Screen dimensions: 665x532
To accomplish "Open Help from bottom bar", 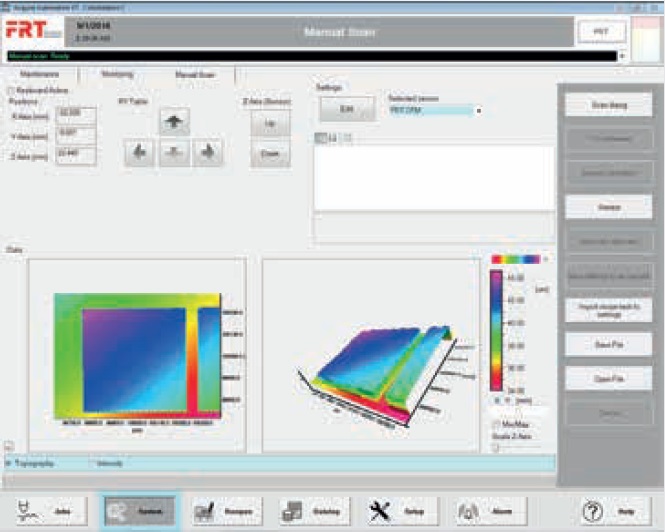I will (609, 510).
